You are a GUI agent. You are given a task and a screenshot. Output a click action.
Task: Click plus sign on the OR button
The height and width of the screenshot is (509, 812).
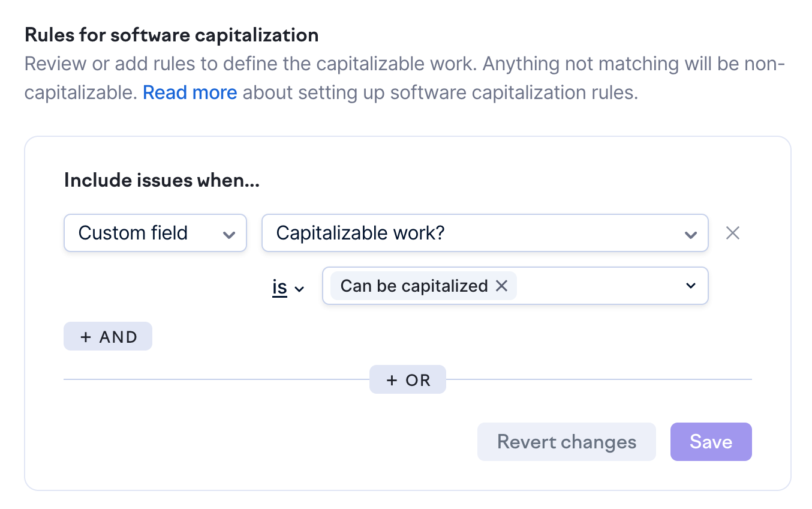[392, 380]
